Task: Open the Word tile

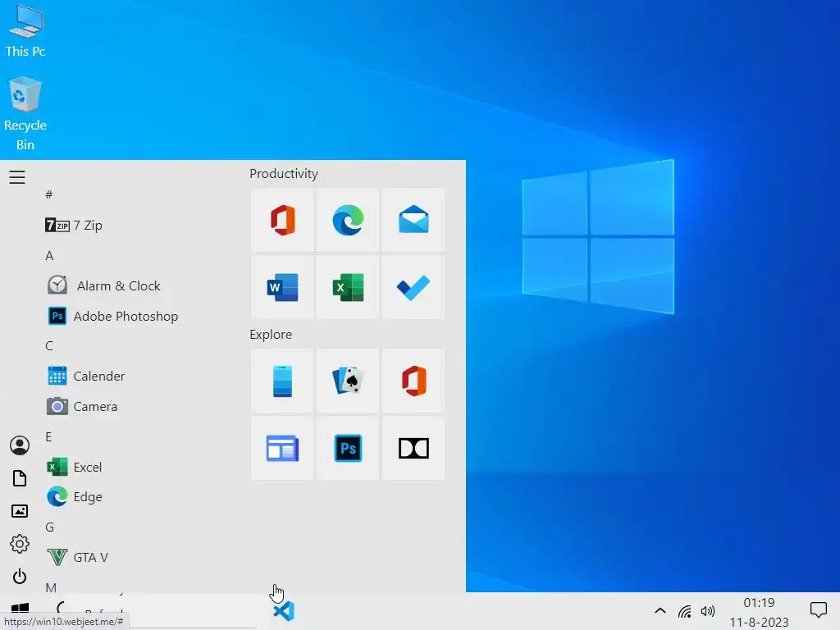Action: pyautogui.click(x=282, y=287)
